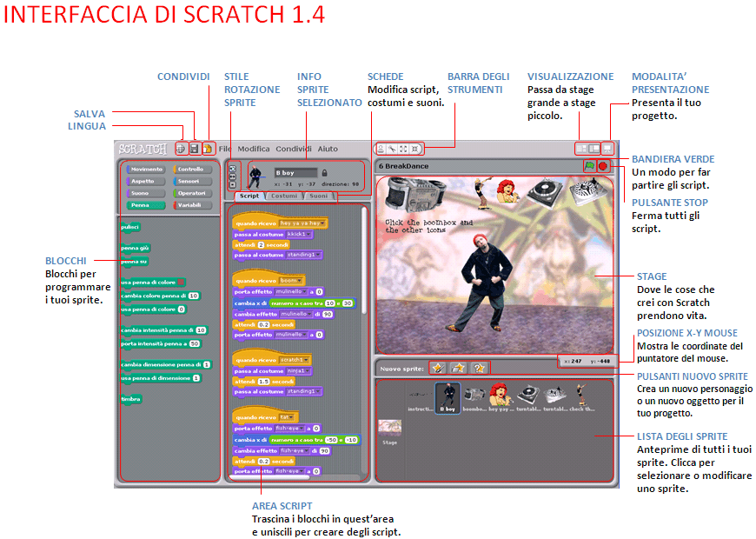Image resolution: width=756 pixels, height=539 pixels.
Task: Click the 'penna giù' block
Action: tap(135, 248)
